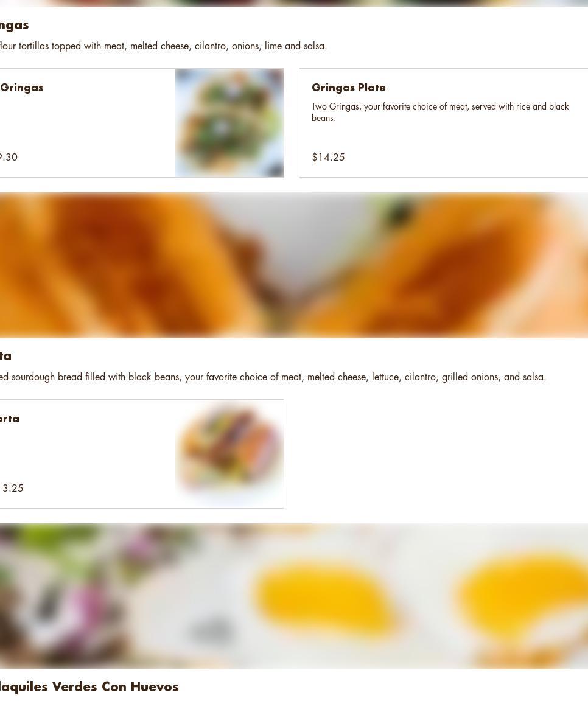Open the Torta sandwich photo thumbnail

(229, 454)
